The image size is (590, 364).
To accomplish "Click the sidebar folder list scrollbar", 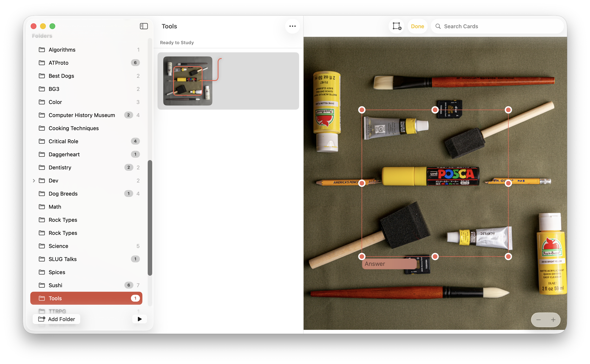I will click(x=150, y=218).
